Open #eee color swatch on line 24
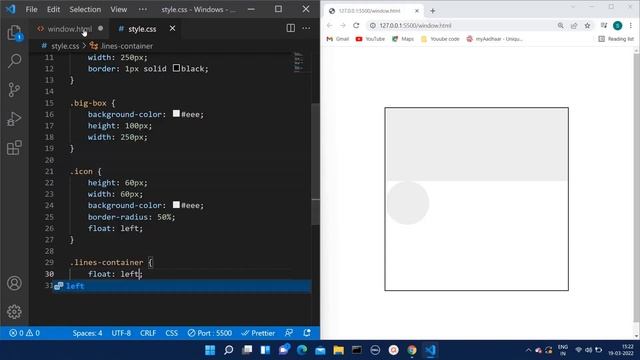This screenshot has width=640, height=360. (176, 204)
